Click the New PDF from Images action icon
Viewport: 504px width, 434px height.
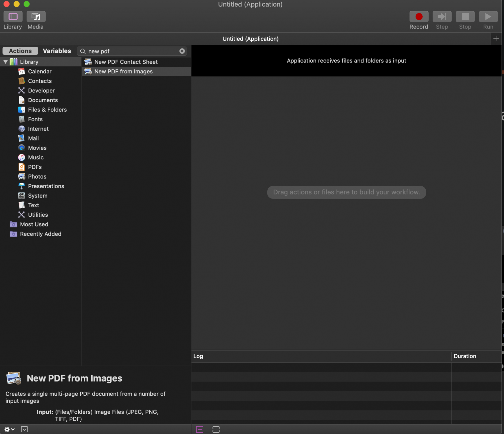click(88, 71)
